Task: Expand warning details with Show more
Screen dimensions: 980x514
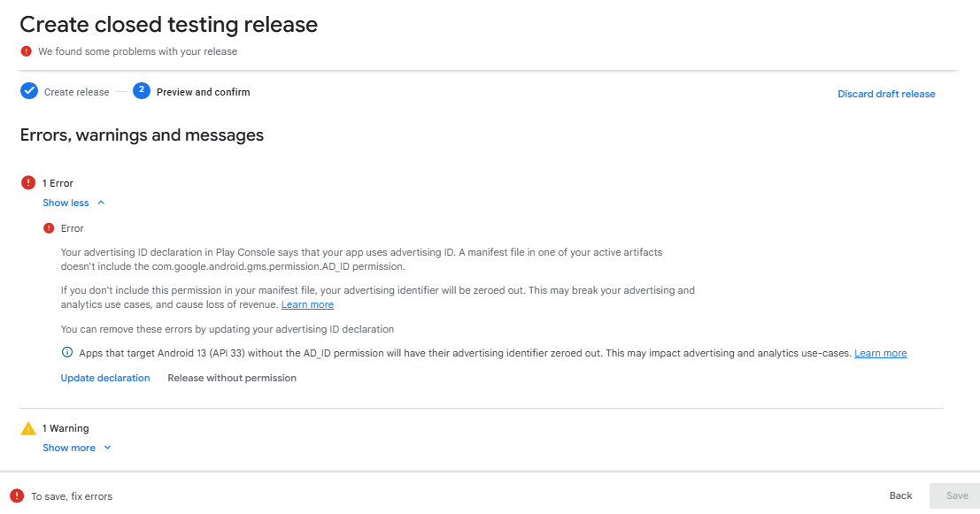Action: click(x=69, y=448)
